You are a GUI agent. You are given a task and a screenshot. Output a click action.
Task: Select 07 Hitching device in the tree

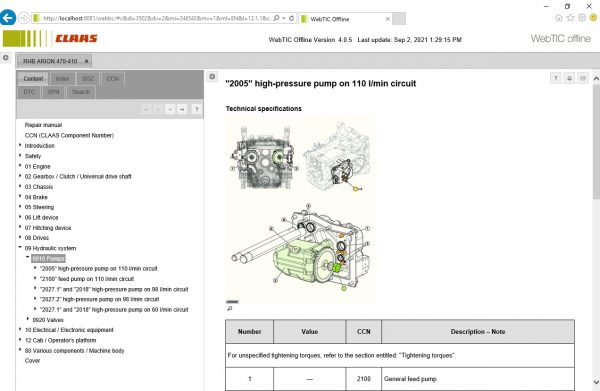48,228
